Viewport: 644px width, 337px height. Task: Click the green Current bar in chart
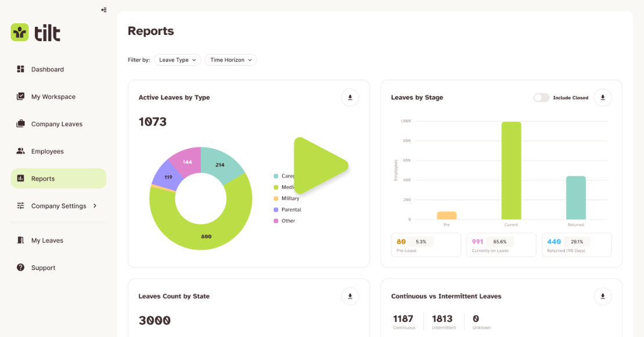pos(511,171)
